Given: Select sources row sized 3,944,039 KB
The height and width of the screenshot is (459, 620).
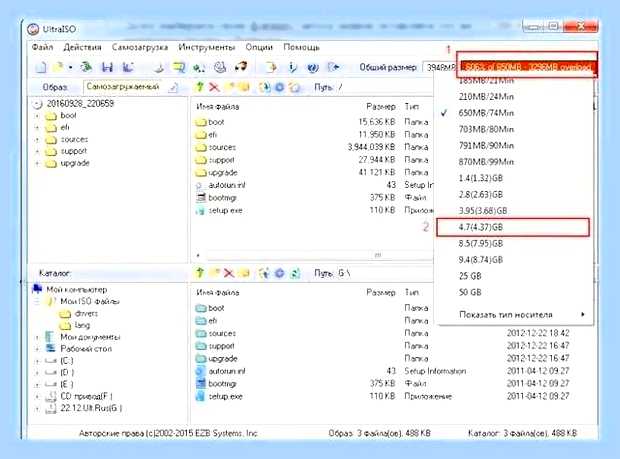Looking at the screenshot, I should click(312, 147).
